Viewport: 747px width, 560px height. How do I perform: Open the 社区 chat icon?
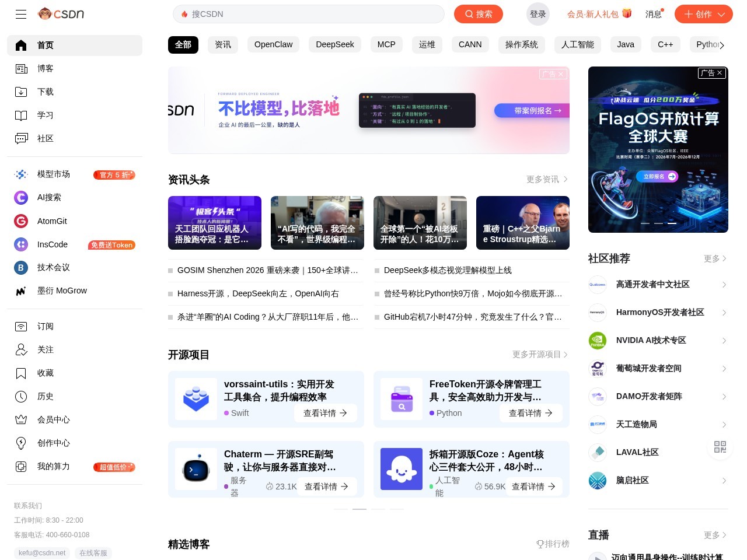[21, 138]
